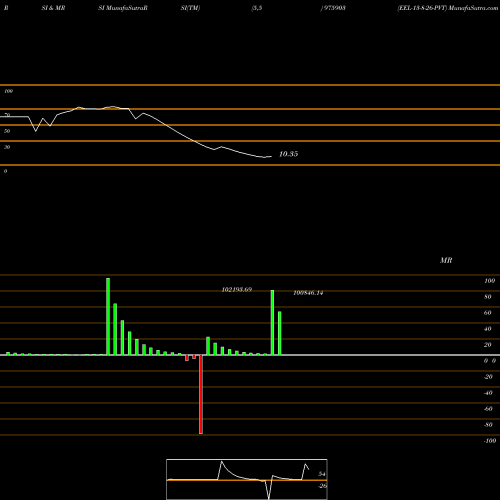Select the overview mini chart thumbnail

[247, 479]
